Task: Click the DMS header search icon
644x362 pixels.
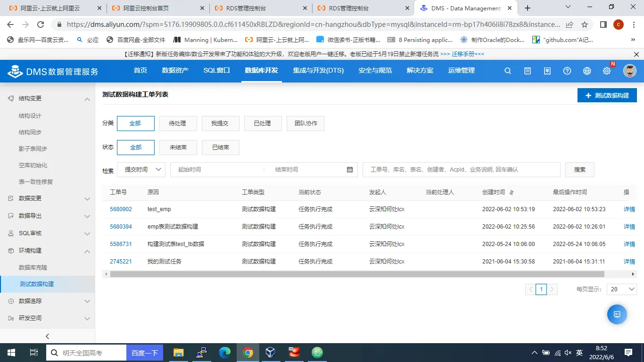Action: tap(508, 71)
